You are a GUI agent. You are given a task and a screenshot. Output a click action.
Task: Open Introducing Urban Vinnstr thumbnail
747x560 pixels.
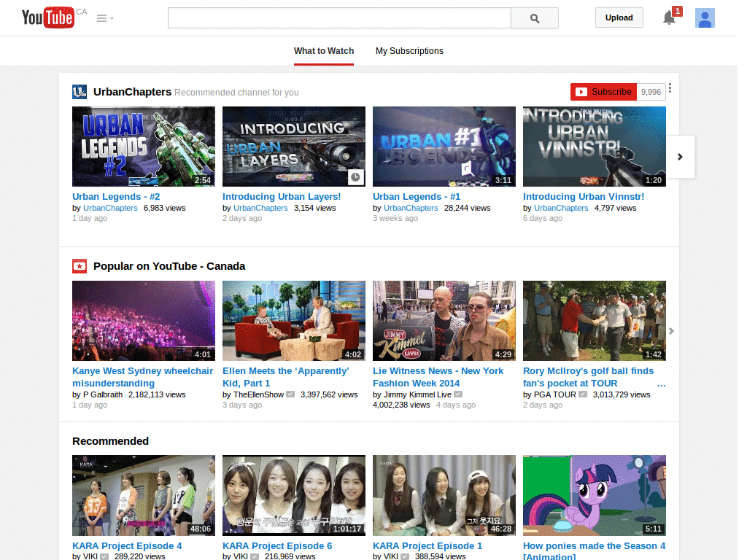594,146
